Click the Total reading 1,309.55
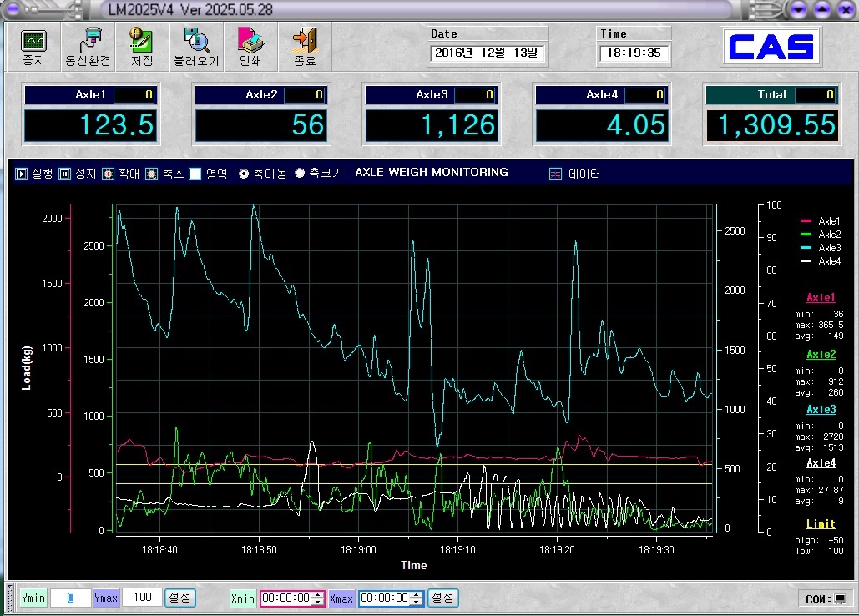This screenshot has width=859, height=616. pos(772,125)
